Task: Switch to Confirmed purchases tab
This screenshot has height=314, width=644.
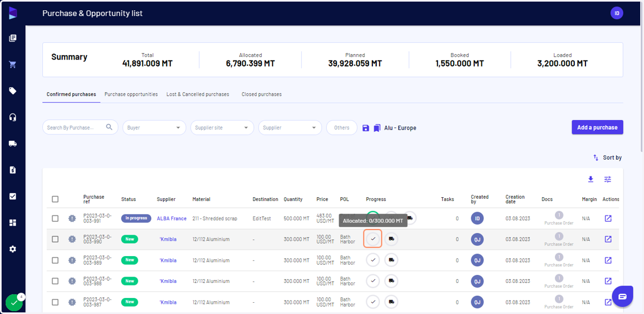Action: coord(71,94)
